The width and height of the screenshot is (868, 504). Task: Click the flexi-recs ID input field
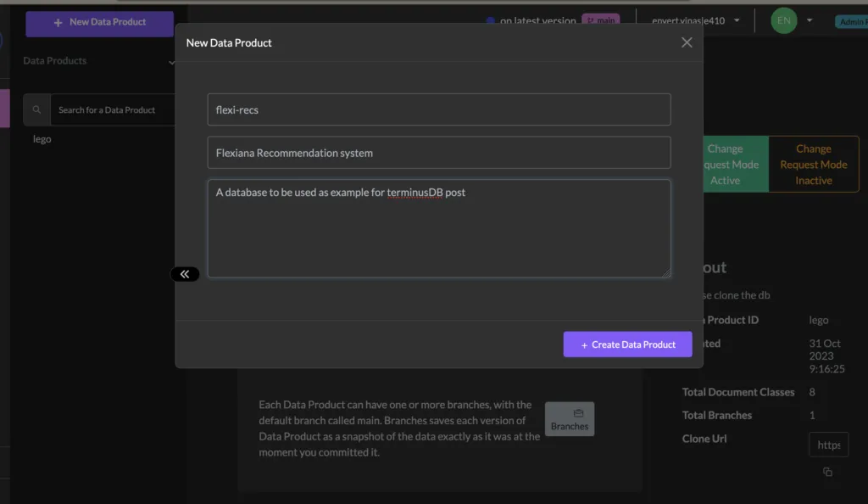pos(439,109)
